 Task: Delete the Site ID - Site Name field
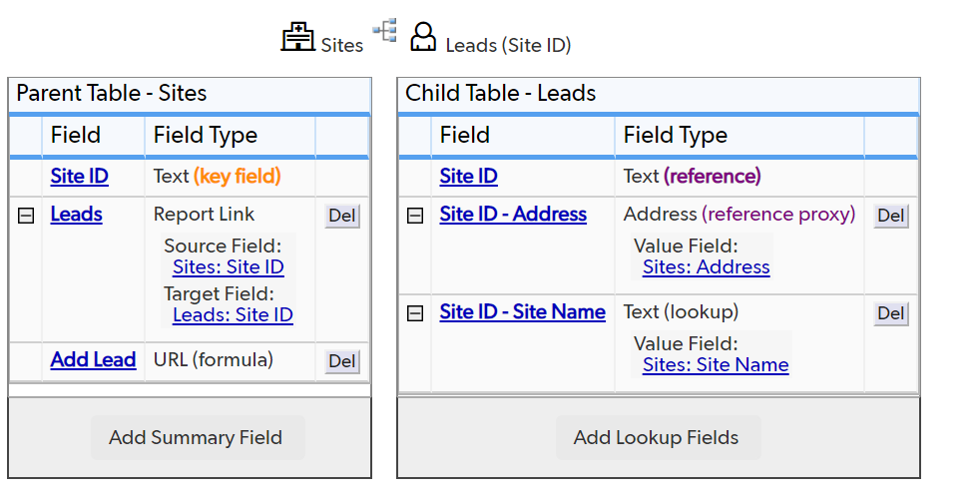890,313
